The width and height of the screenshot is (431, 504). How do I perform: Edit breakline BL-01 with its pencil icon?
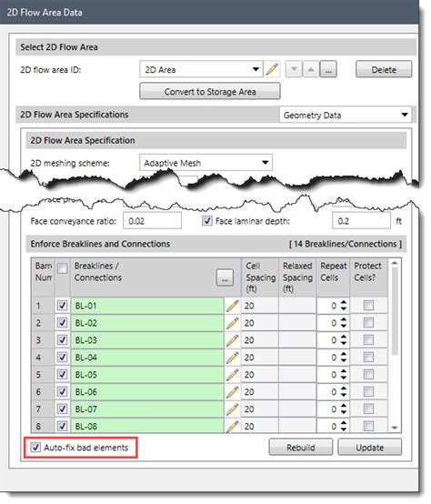click(233, 306)
